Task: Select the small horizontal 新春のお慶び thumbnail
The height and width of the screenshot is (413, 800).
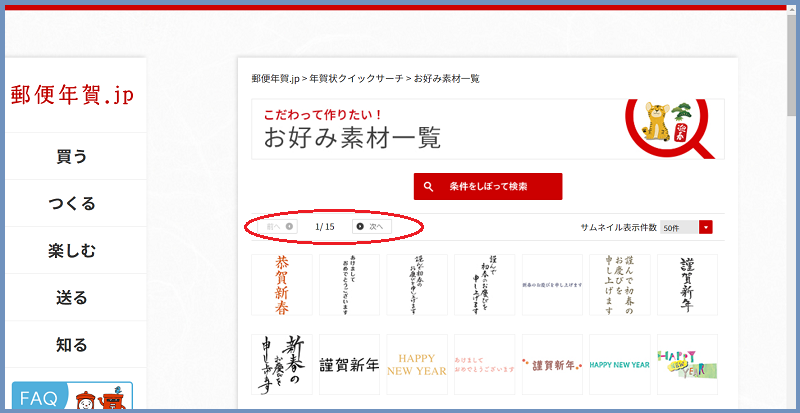Action: [552, 285]
